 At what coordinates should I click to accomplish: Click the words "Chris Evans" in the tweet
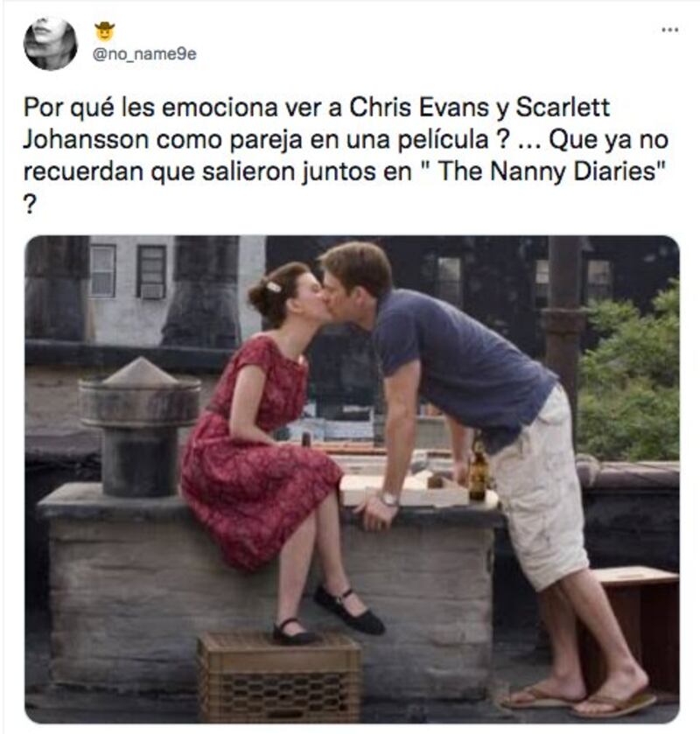[419, 108]
